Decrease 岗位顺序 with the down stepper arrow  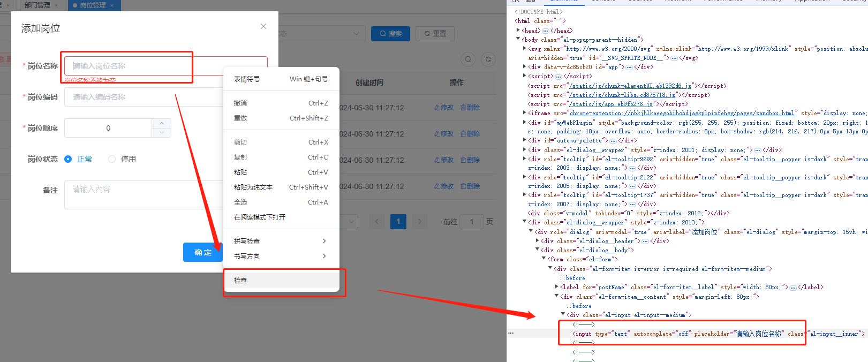[162, 133]
